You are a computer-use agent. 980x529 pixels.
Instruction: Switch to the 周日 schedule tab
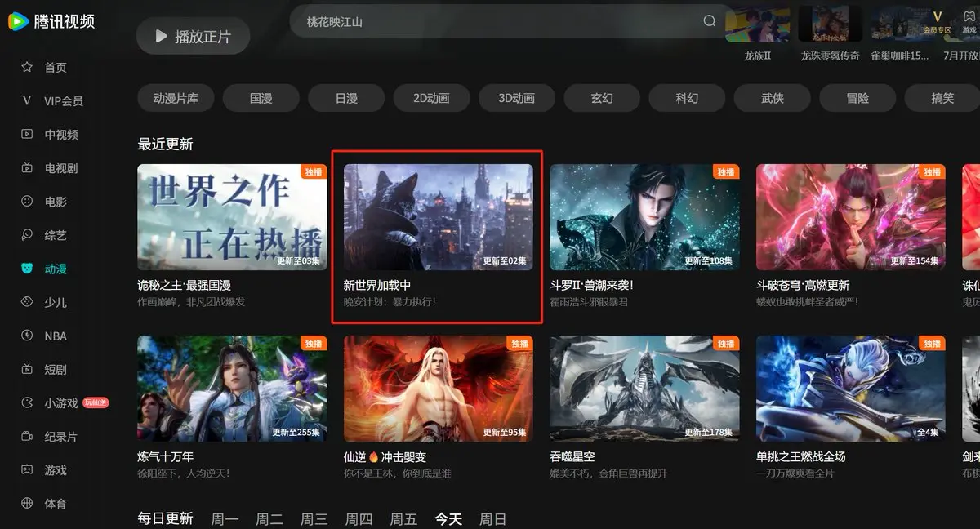click(x=492, y=518)
